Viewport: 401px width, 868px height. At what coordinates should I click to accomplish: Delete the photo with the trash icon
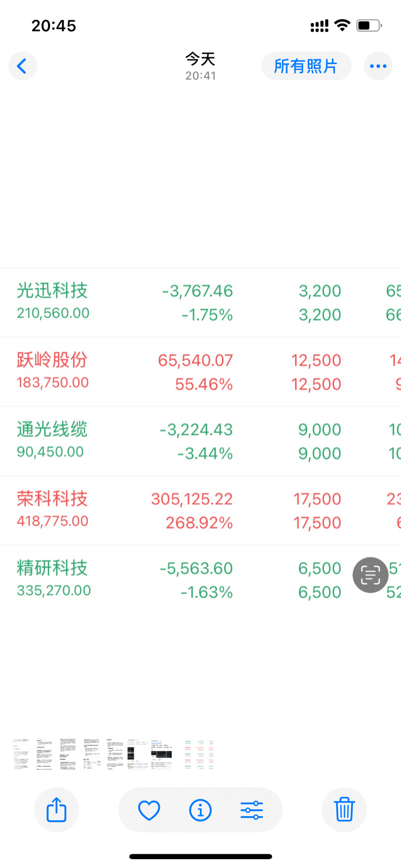(x=344, y=810)
